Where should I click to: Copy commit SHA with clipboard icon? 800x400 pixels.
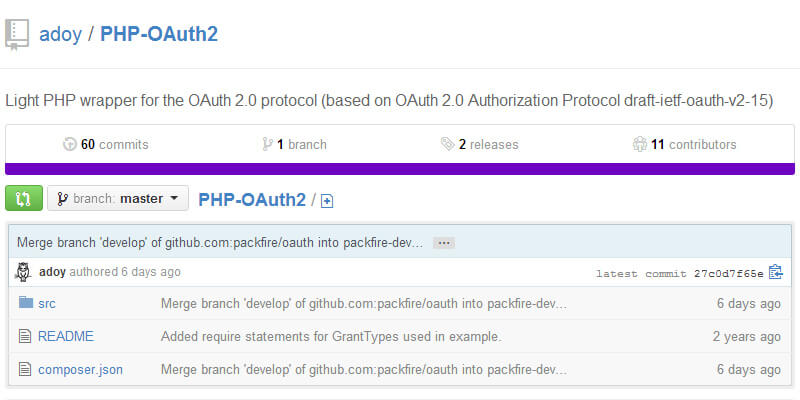[x=775, y=272]
